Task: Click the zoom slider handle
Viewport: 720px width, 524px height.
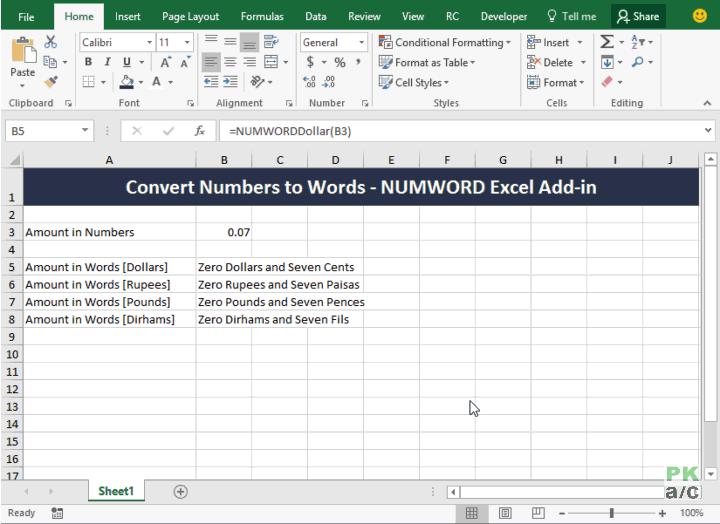Action: pos(611,513)
